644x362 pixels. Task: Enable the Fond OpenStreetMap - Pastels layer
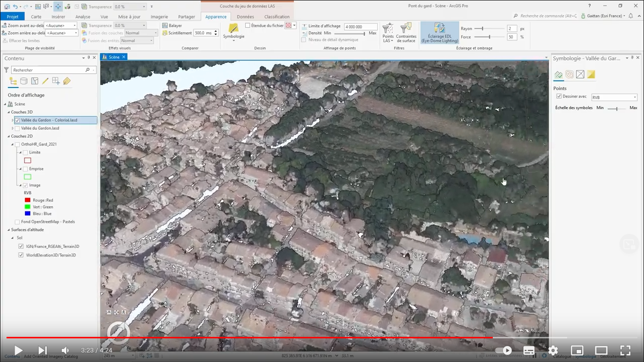(18, 222)
